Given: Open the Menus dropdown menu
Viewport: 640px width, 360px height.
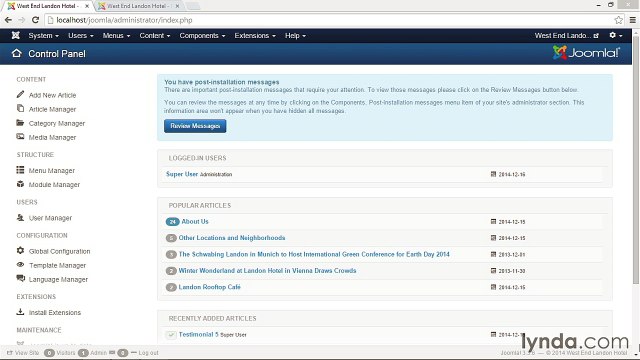Looking at the screenshot, I should (x=116, y=36).
